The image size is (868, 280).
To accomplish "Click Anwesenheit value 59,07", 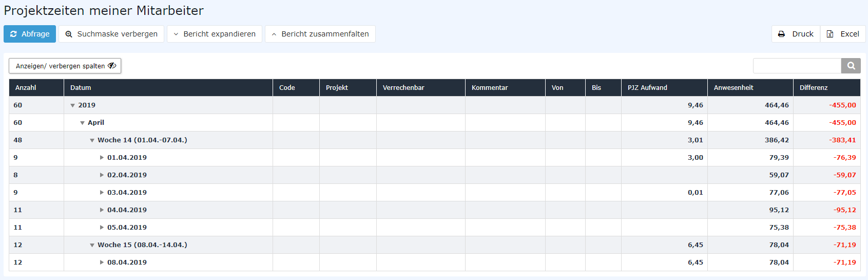I will point(779,175).
